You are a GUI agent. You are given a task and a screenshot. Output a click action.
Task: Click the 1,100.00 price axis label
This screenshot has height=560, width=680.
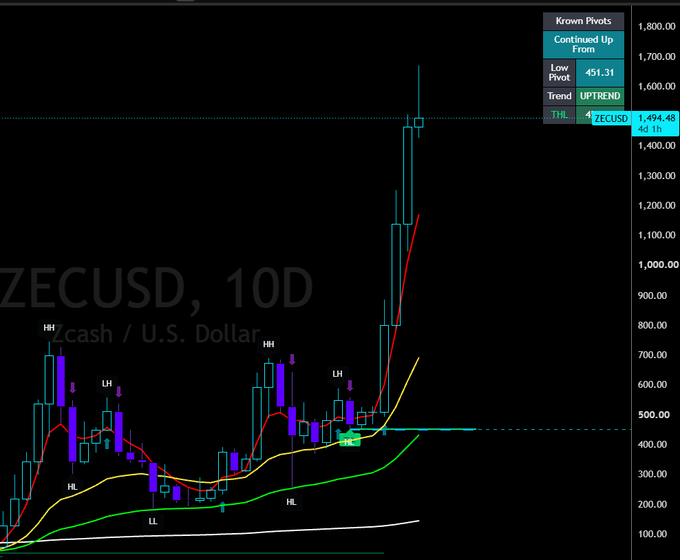[x=657, y=235]
